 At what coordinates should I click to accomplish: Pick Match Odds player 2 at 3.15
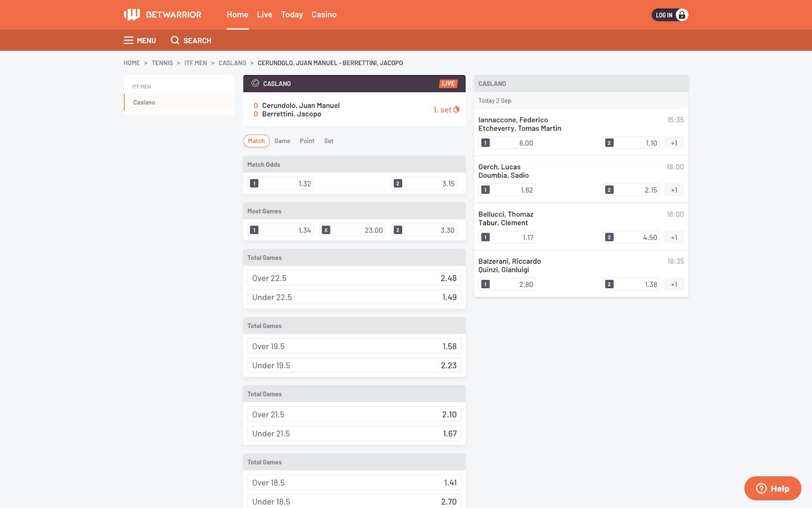424,183
